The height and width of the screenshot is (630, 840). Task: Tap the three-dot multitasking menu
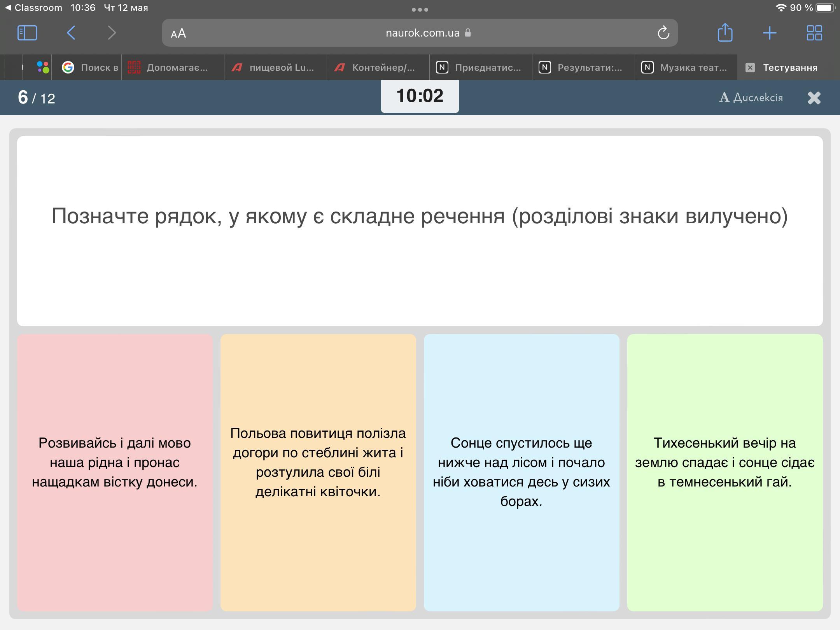[x=420, y=9]
